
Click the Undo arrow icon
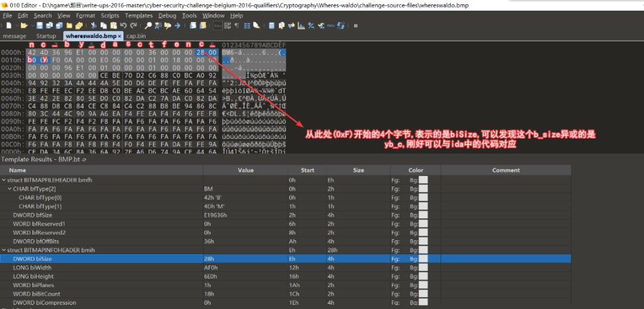click(x=123, y=26)
